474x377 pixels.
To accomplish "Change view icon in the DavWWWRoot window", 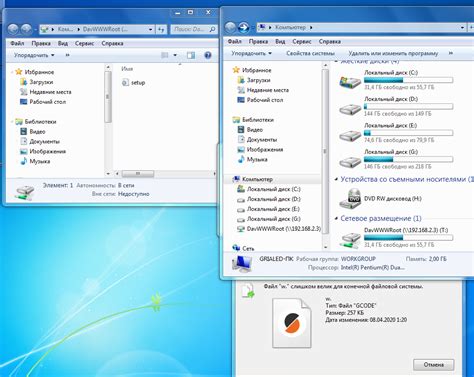I will [165, 55].
